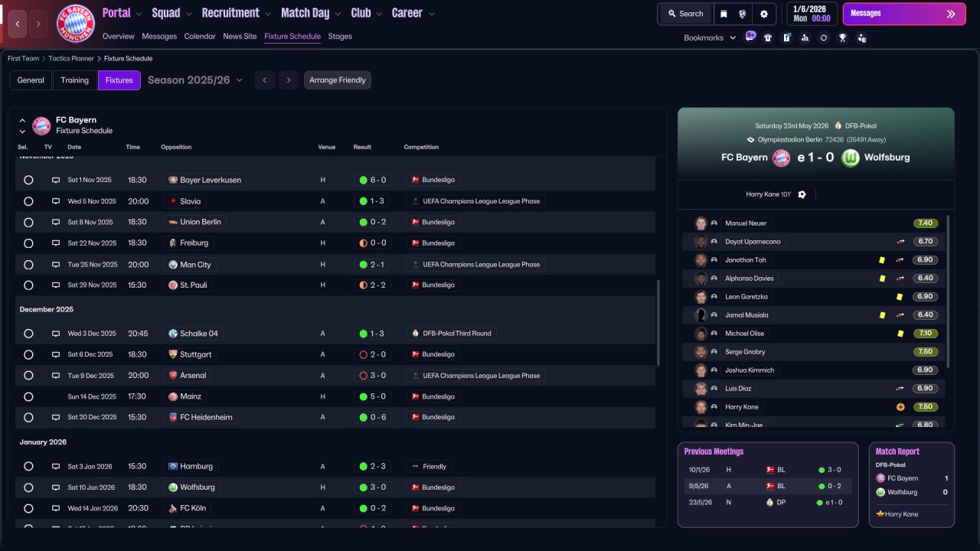980x551 pixels.
Task: Select the Mainz fixture radio button
Action: point(28,396)
